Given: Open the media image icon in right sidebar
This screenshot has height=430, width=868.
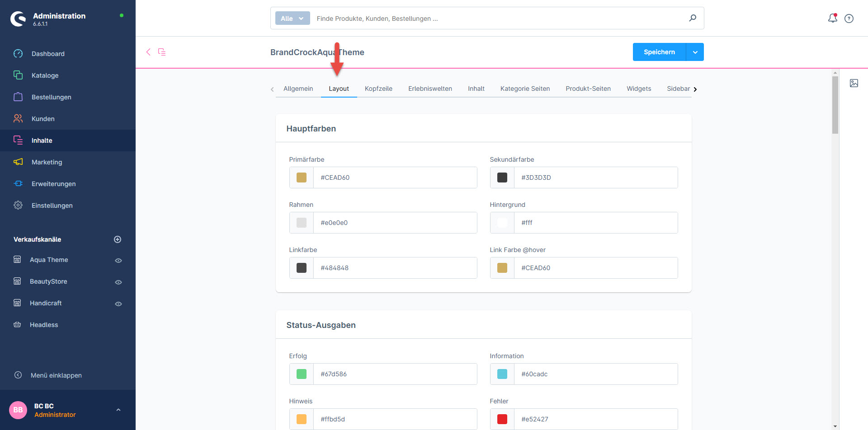Looking at the screenshot, I should (x=854, y=83).
